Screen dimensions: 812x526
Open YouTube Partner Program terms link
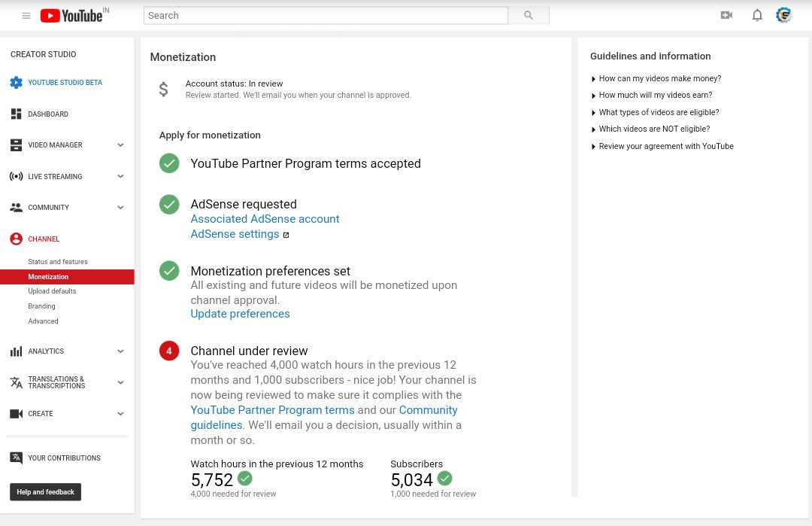pyautogui.click(x=272, y=410)
